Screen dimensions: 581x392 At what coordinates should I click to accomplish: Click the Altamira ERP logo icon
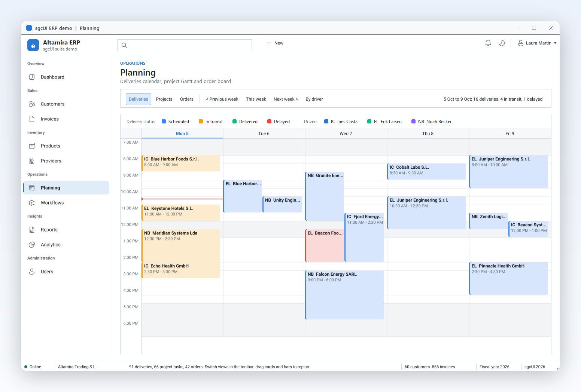point(33,45)
